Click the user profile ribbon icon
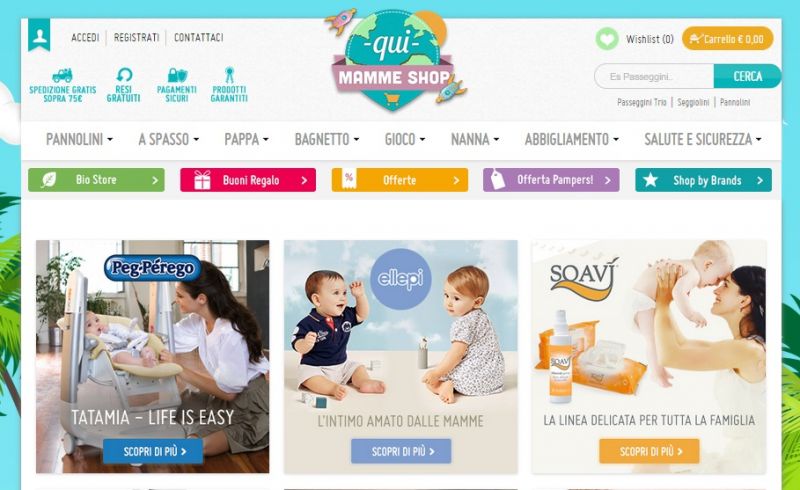The width and height of the screenshot is (800, 490). pos(39,35)
